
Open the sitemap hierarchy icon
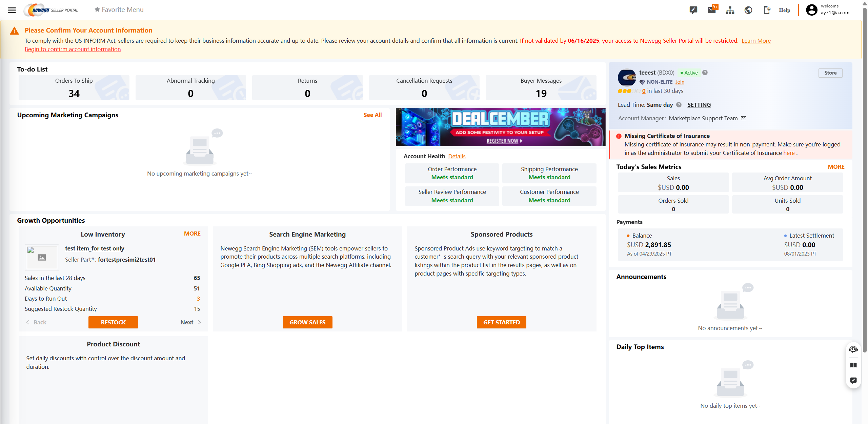[x=730, y=10]
